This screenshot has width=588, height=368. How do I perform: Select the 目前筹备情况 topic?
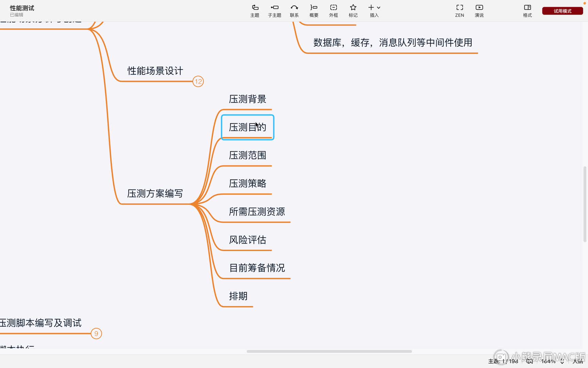tap(257, 268)
